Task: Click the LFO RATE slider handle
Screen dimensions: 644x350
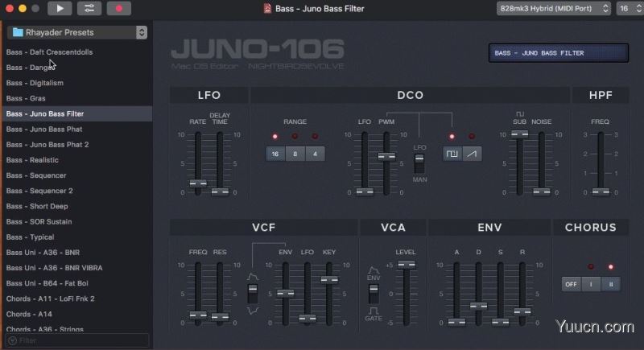Action: click(x=198, y=183)
